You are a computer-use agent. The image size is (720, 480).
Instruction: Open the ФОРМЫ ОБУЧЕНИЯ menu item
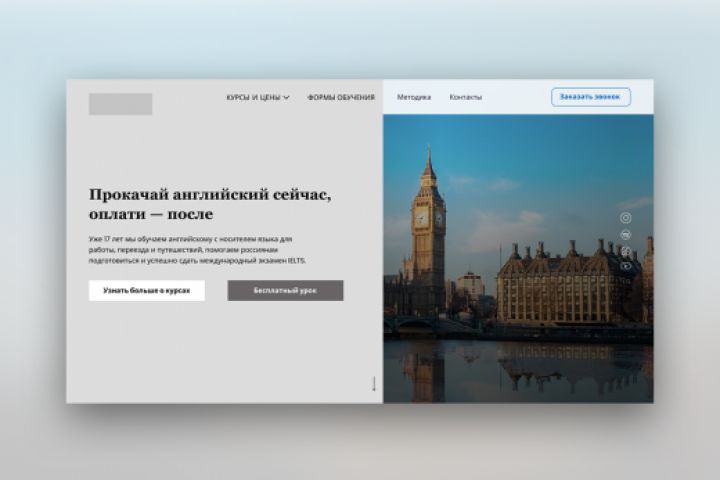(341, 97)
